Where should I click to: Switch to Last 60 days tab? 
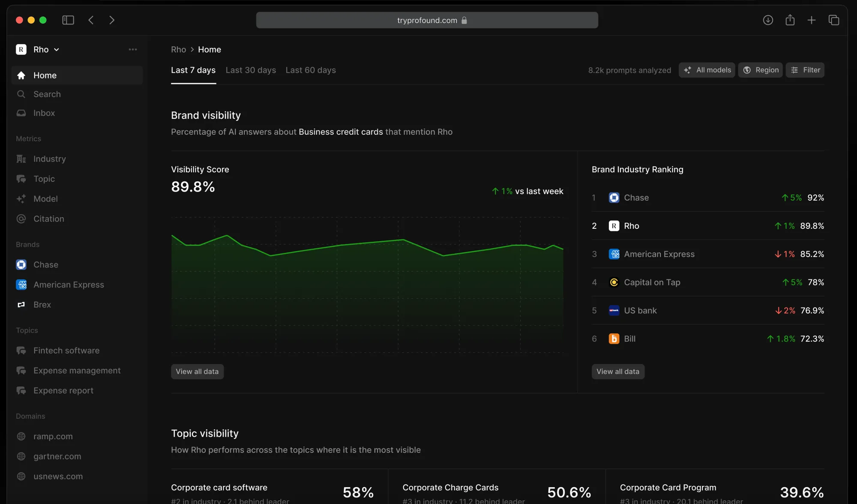coord(311,70)
